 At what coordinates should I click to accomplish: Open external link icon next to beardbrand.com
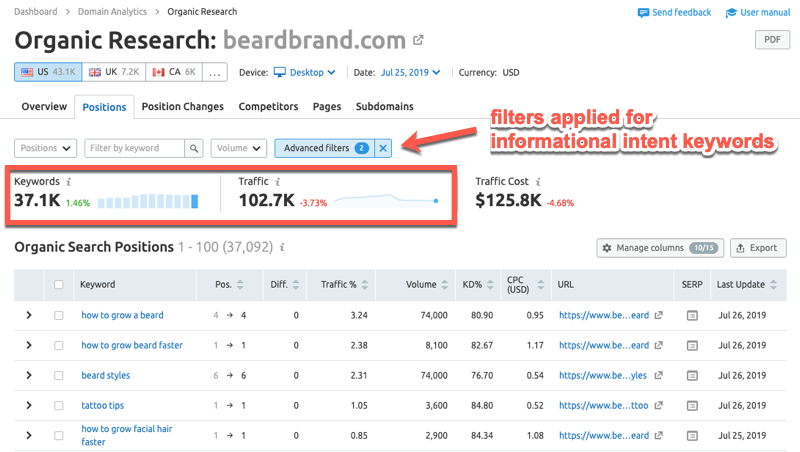[418, 40]
